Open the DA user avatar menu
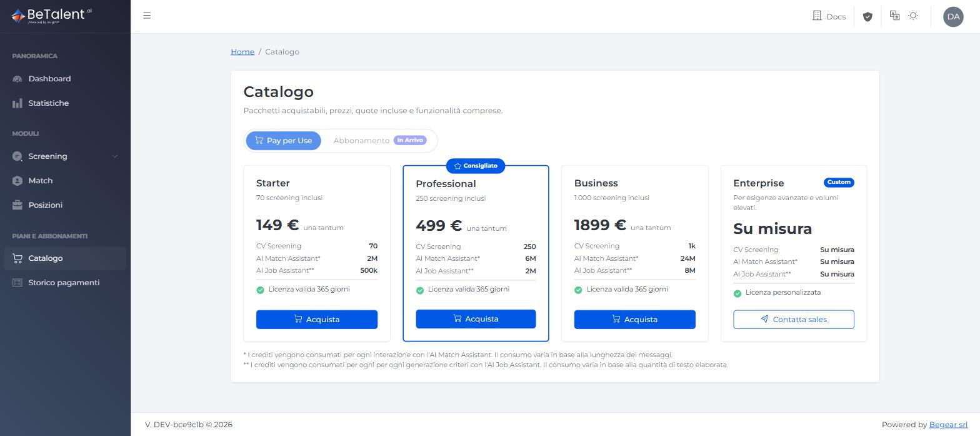980x436 pixels. point(953,17)
